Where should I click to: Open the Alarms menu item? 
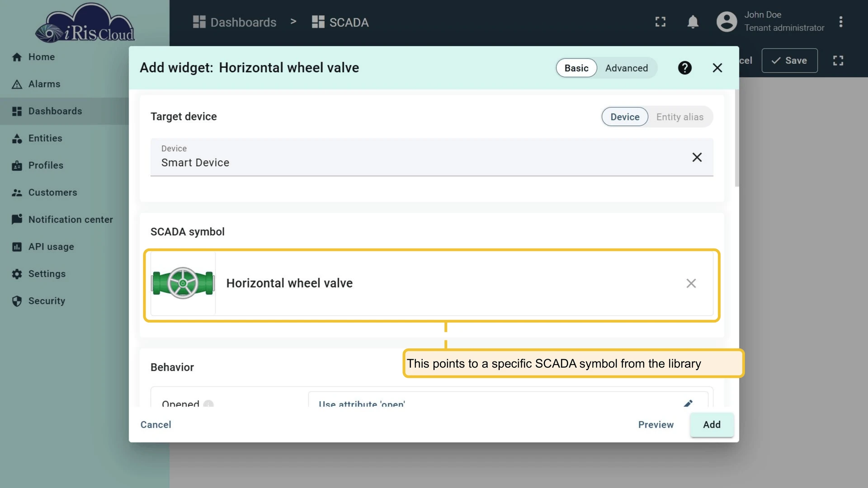pos(63,84)
